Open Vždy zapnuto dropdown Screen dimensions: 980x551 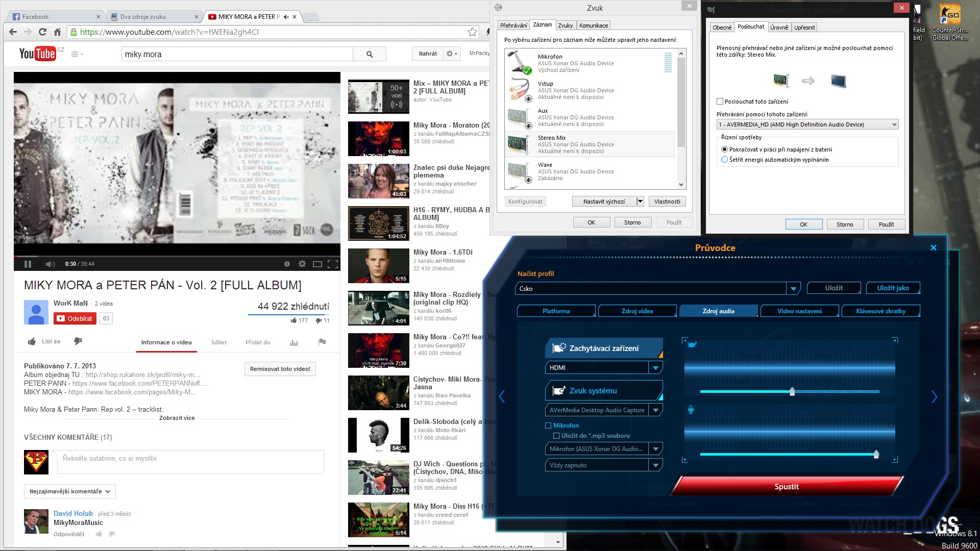tap(656, 465)
